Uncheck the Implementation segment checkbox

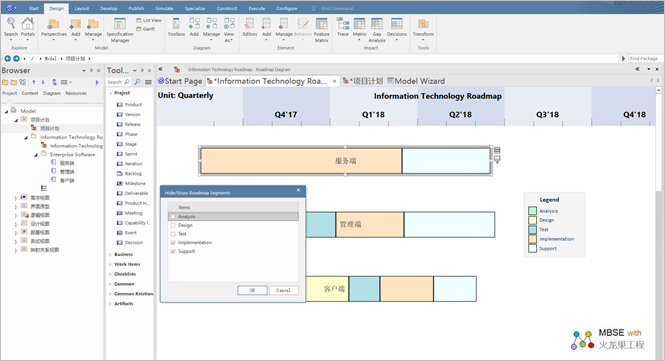click(173, 243)
